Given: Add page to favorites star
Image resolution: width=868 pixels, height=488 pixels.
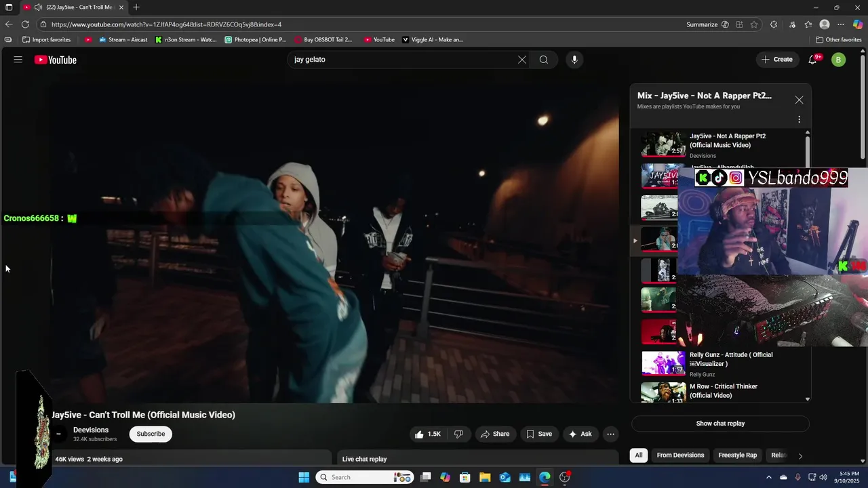Looking at the screenshot, I should (754, 24).
